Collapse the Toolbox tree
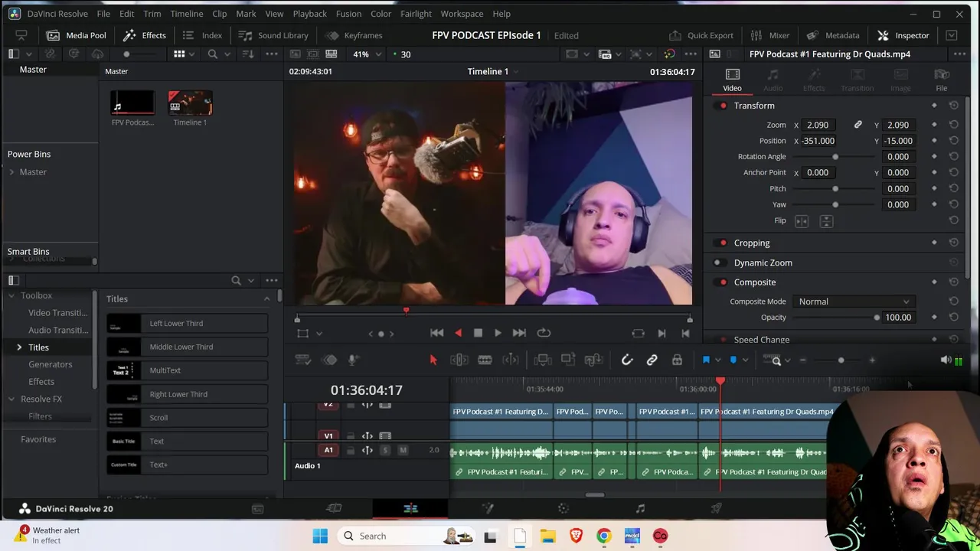Viewport: 980px width, 551px height. (11, 295)
